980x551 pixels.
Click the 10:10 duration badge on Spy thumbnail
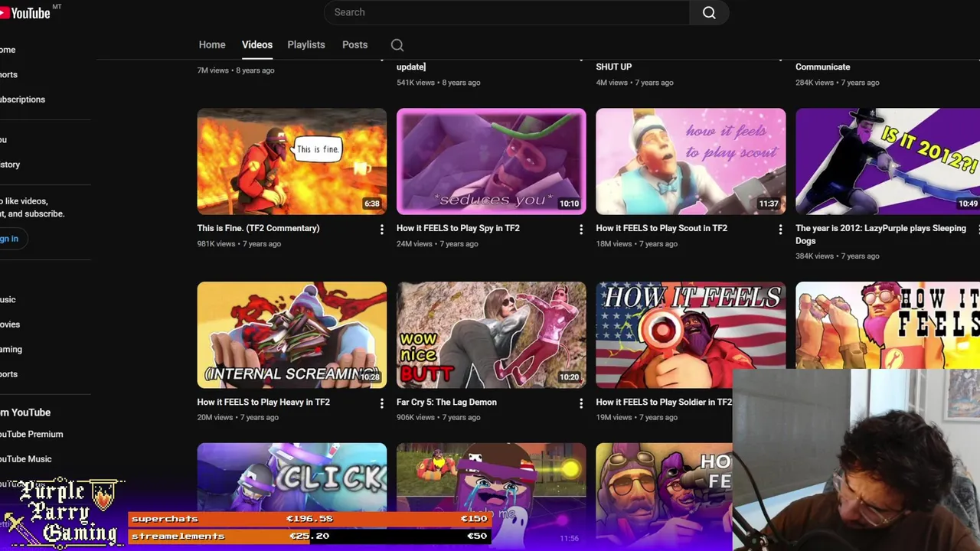click(x=569, y=204)
